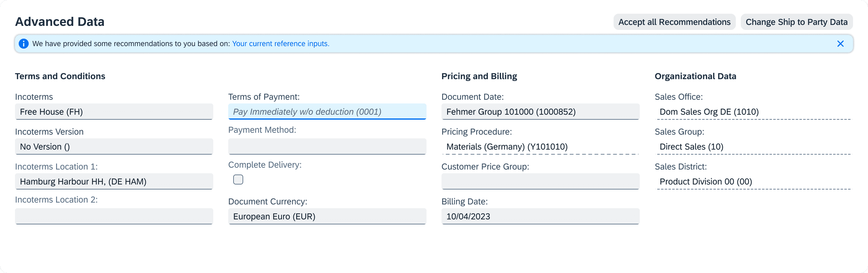Select the Document Currency European Euro field
Viewport: 868px width, 273px height.
point(327,217)
